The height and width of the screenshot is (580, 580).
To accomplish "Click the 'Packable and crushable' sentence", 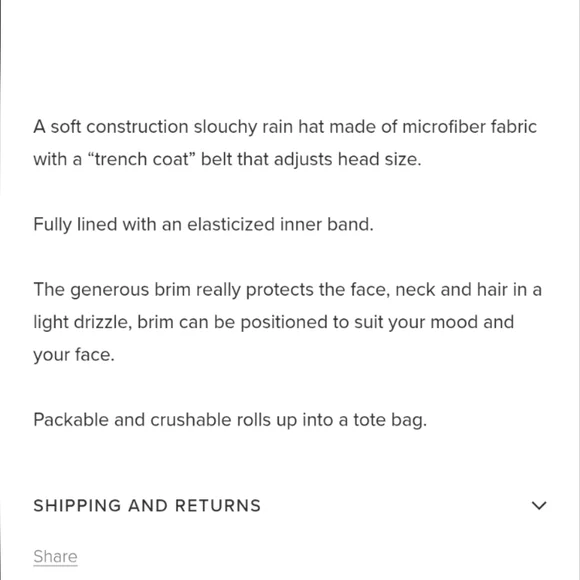I will coord(230,420).
